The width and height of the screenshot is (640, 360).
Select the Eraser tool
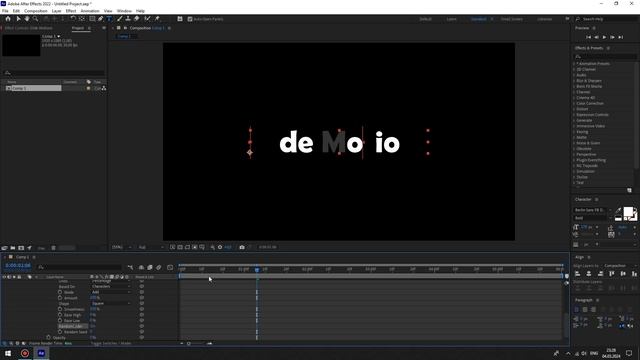(x=137, y=19)
